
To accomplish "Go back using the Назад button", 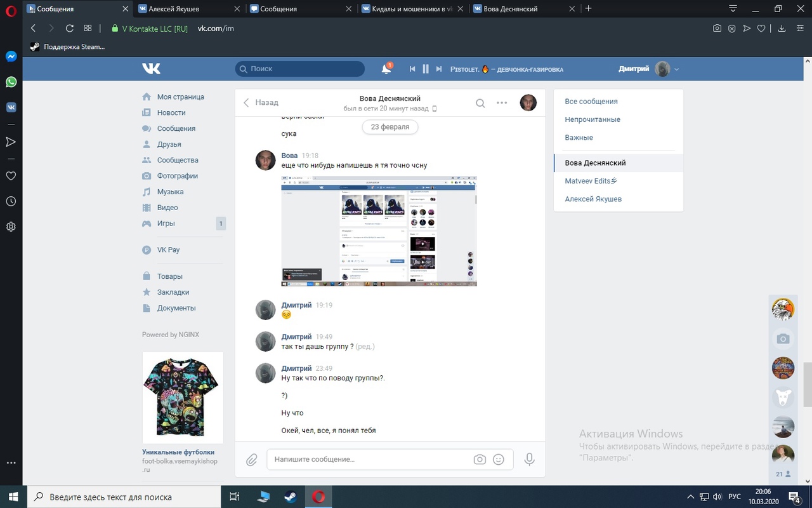I will 261,102.
